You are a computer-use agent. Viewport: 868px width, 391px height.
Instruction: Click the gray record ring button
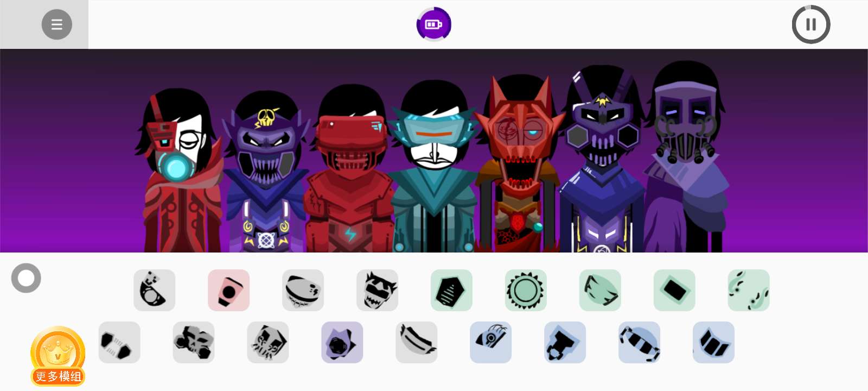(26, 278)
